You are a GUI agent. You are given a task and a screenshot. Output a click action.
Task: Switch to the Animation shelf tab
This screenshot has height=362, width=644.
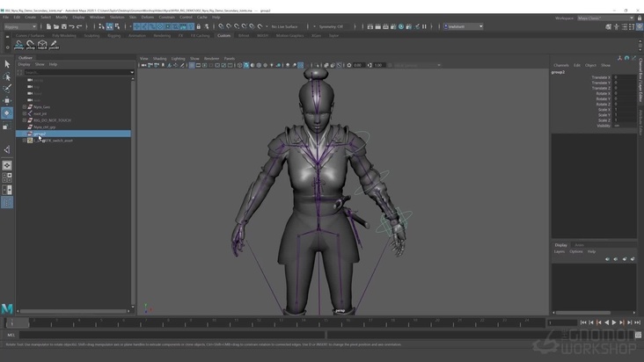136,36
